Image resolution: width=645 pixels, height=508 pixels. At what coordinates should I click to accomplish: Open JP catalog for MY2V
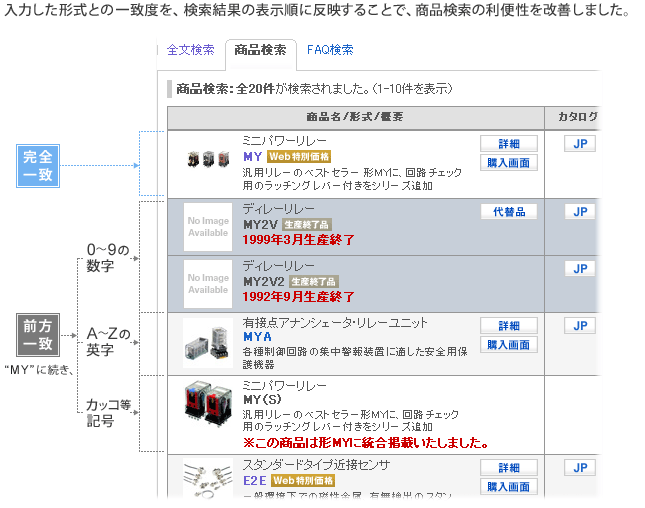coord(580,211)
